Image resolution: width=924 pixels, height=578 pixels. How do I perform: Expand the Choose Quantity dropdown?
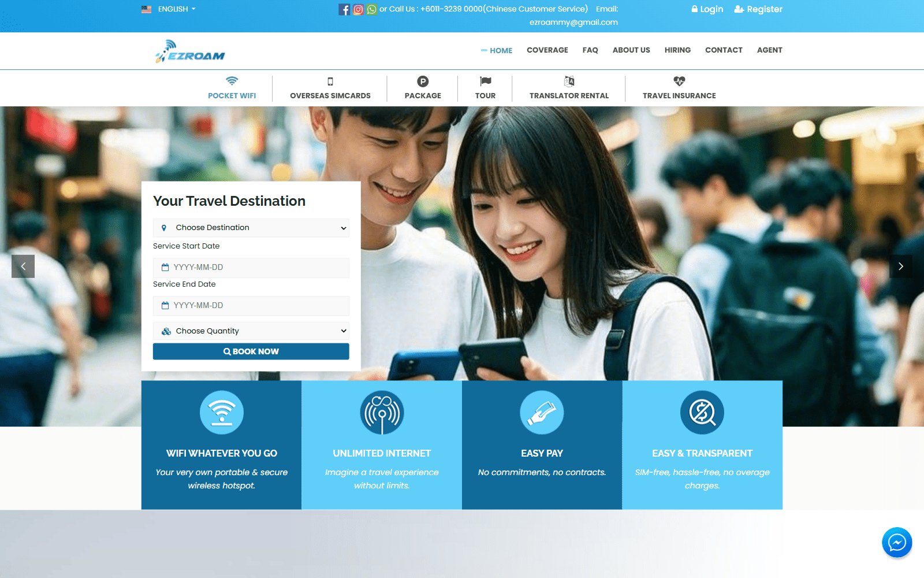(251, 331)
